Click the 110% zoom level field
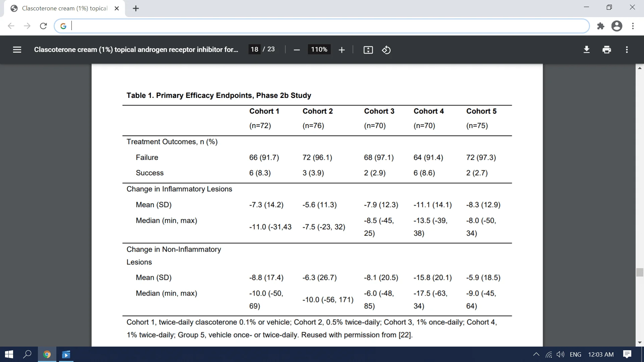The width and height of the screenshot is (644, 362). [319, 49]
